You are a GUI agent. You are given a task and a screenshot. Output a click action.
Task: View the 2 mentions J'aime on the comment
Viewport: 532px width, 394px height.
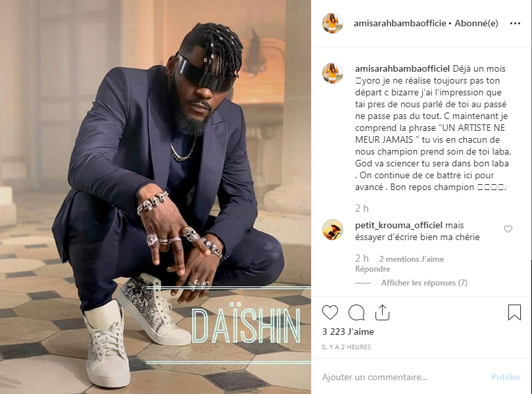pyautogui.click(x=412, y=259)
